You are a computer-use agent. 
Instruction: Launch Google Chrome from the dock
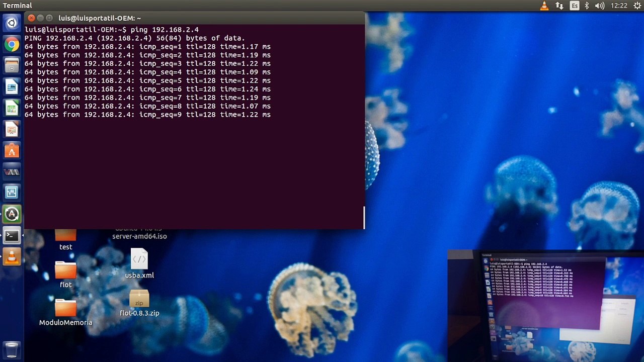pyautogui.click(x=12, y=44)
